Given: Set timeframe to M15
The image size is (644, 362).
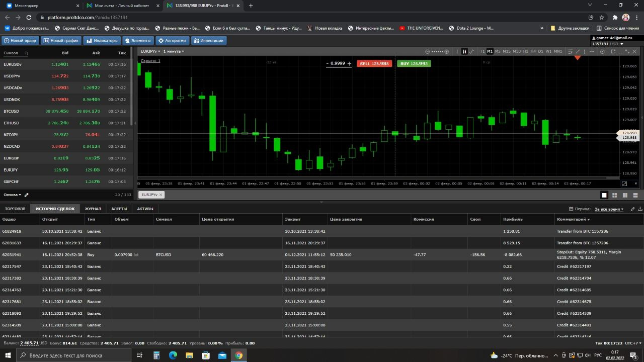Looking at the screenshot, I should pyautogui.click(x=507, y=51).
